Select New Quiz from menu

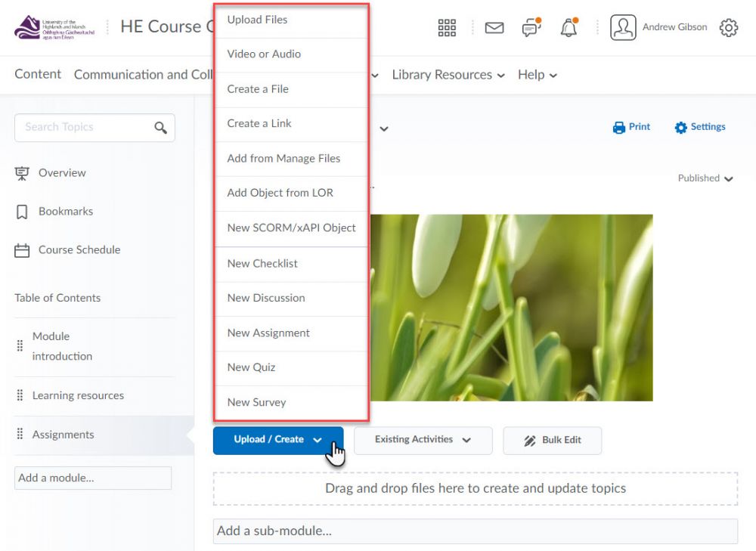[x=291, y=368]
